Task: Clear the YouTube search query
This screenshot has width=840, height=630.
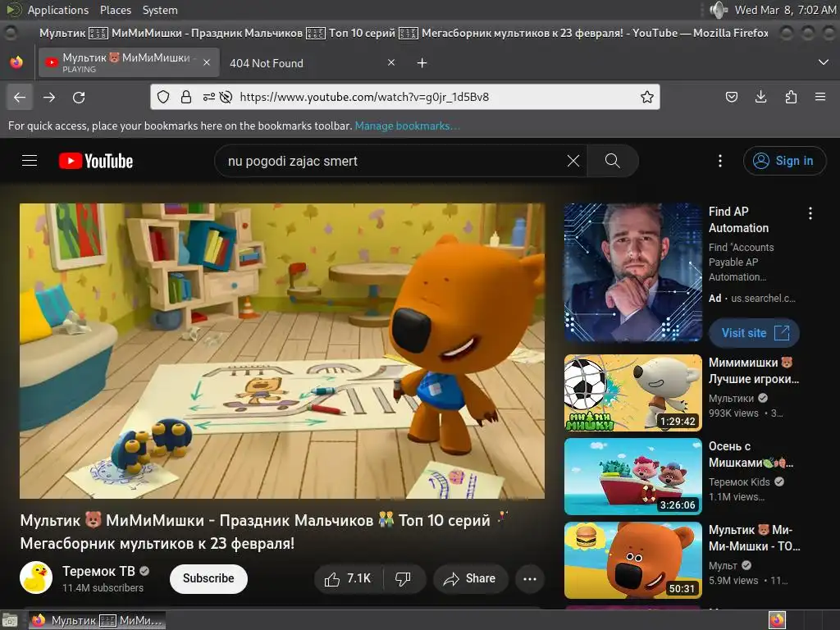Action: 573,161
